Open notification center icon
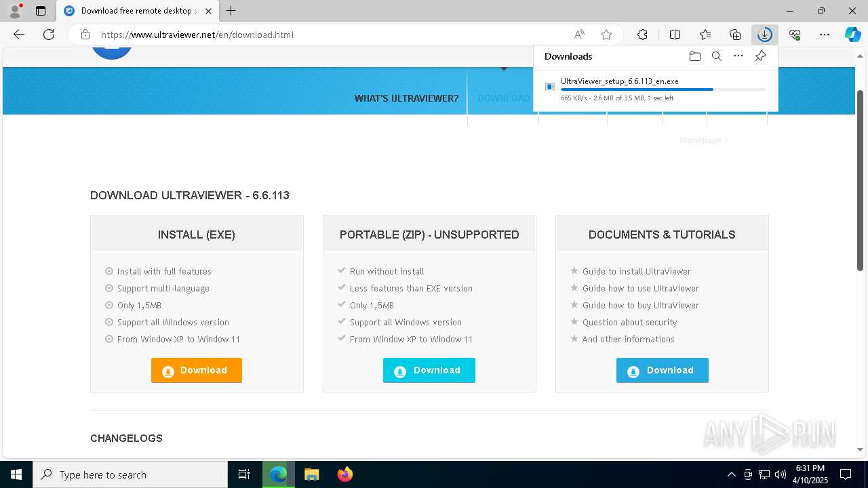 pyautogui.click(x=846, y=474)
